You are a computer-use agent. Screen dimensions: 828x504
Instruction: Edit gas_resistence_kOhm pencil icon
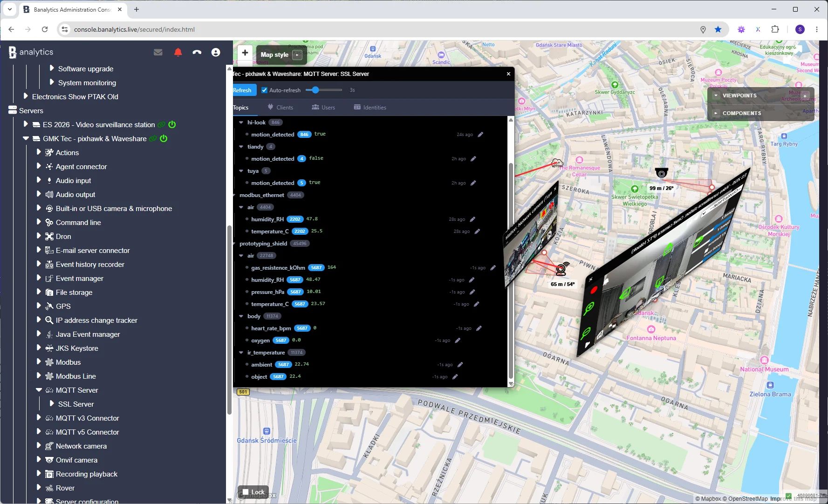(493, 268)
